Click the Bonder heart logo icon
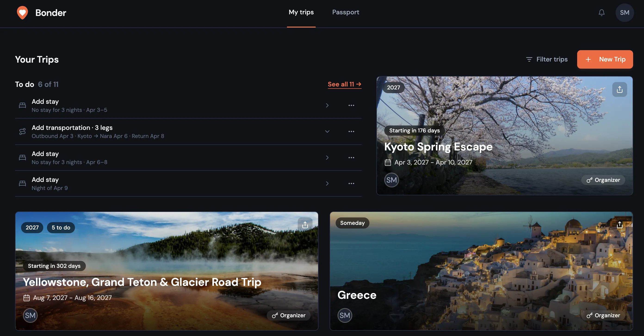This screenshot has width=644, height=336. [22, 12]
